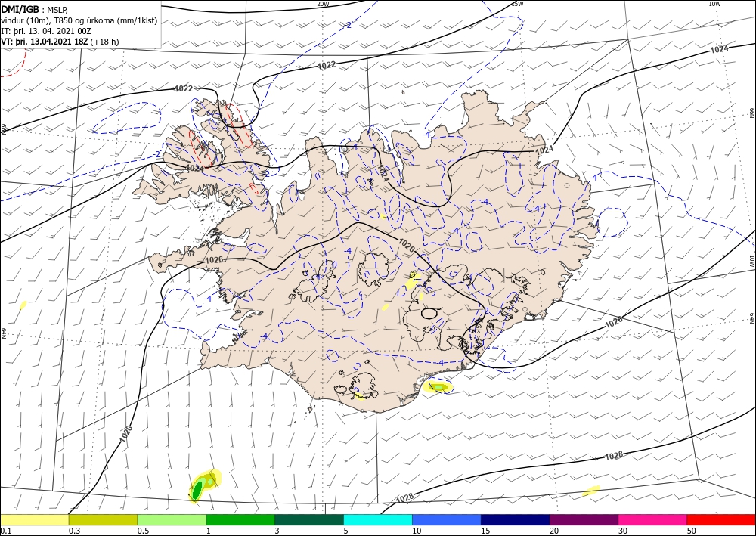The width and height of the screenshot is (756, 536).
Task: Click the legend value "0.1"
Action: coord(5,531)
